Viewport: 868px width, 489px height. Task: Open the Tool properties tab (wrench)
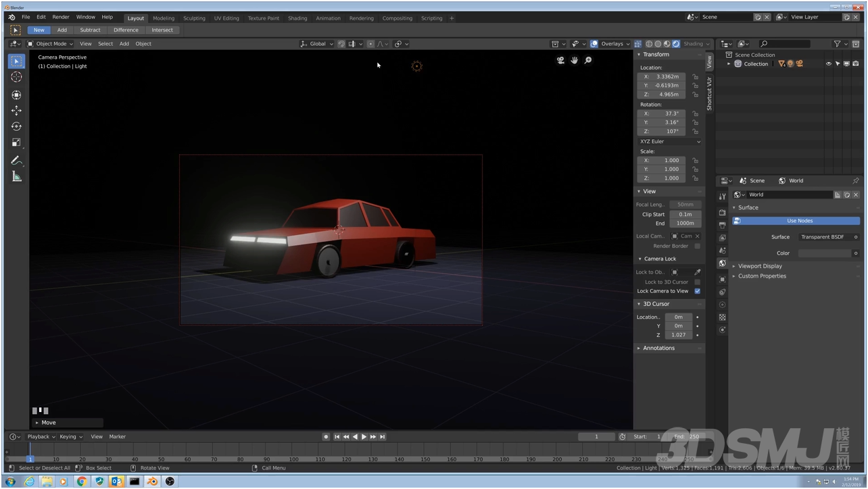click(x=722, y=196)
